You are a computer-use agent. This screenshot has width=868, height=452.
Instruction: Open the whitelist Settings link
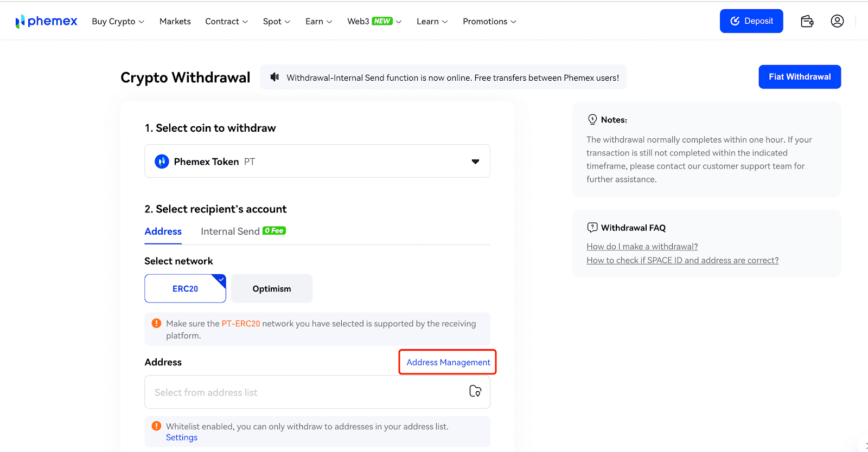point(182,438)
